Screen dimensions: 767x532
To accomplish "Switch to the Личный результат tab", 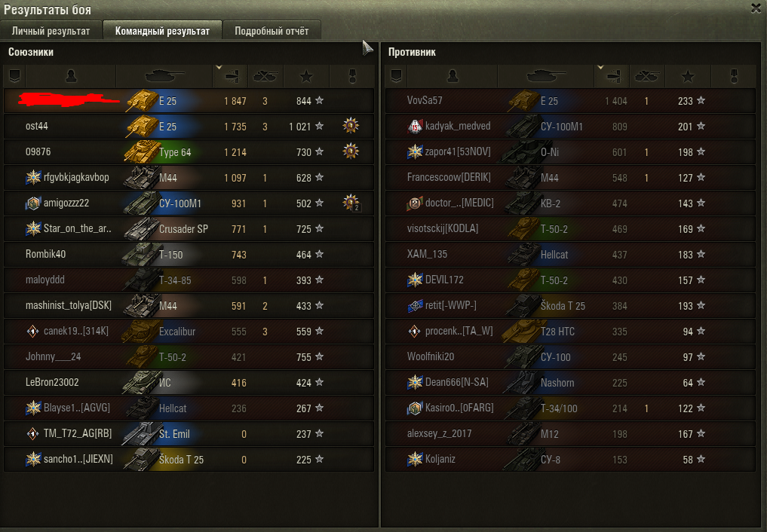I will tap(51, 31).
